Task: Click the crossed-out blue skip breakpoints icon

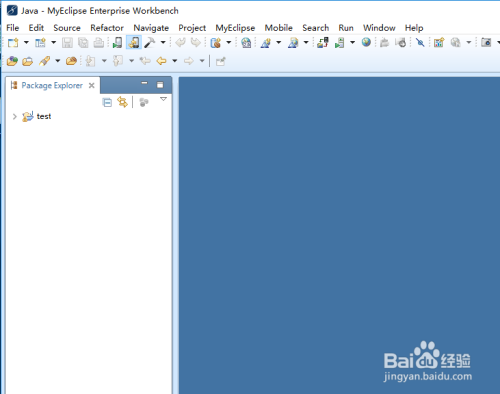Action: pyautogui.click(x=420, y=43)
